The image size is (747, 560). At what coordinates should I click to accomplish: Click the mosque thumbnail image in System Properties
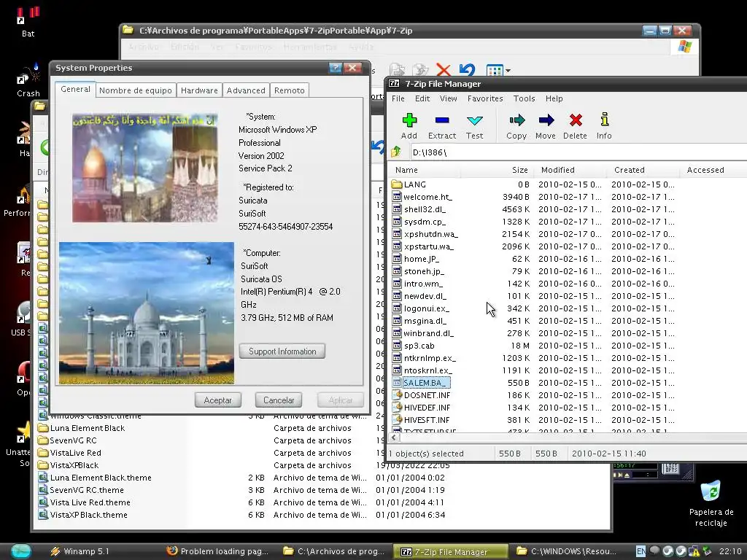tap(145, 168)
